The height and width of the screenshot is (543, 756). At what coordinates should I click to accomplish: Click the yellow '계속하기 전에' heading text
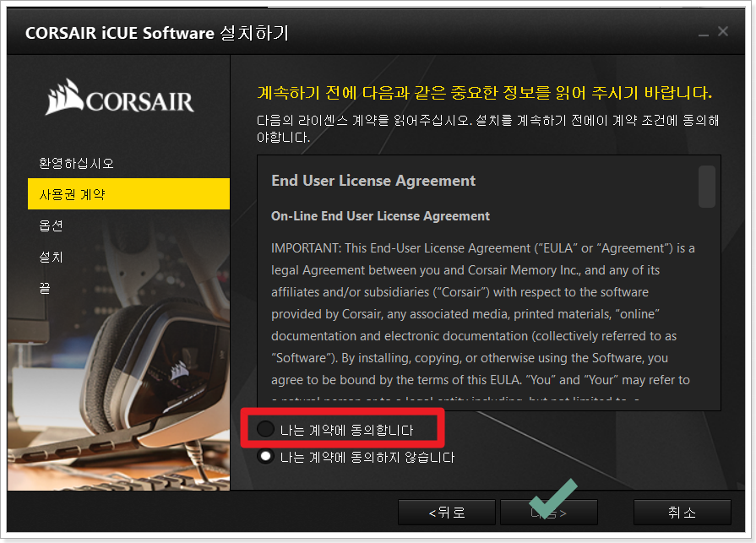pyautogui.click(x=485, y=92)
